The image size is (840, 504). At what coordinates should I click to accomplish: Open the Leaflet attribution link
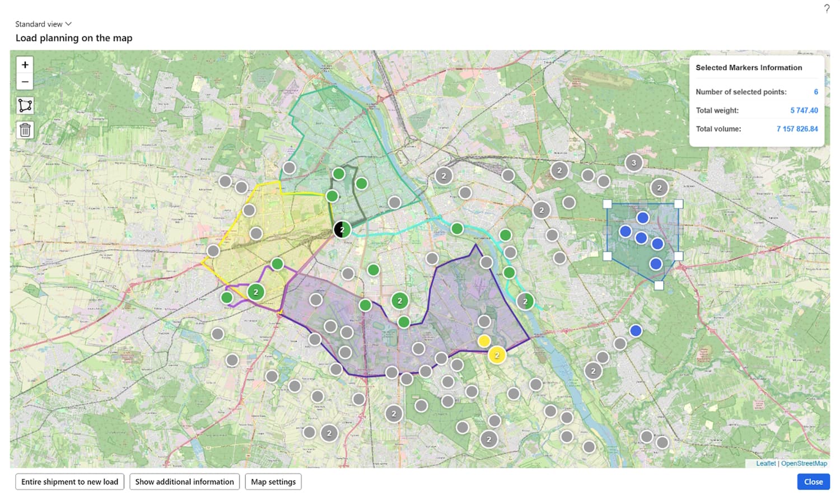pos(766,463)
